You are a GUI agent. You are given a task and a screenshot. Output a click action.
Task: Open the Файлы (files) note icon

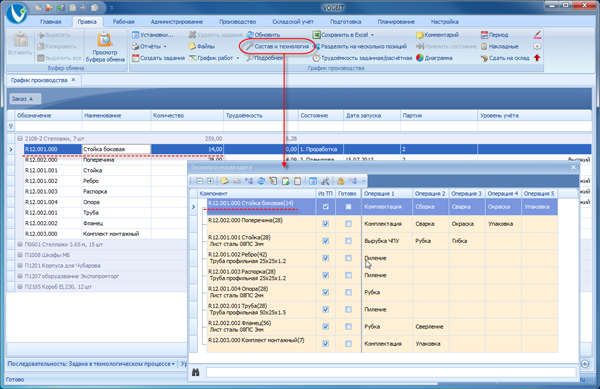(192, 46)
